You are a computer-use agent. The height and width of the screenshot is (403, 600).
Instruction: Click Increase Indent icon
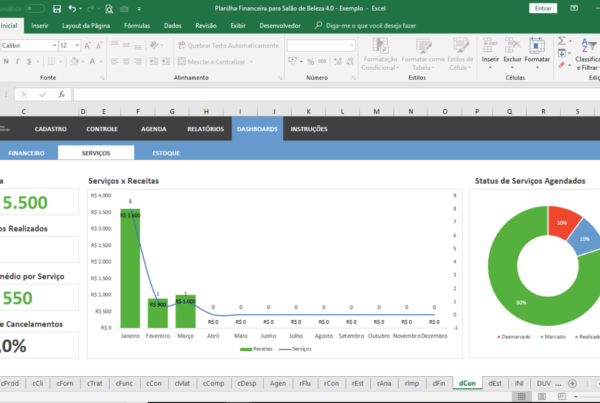165,61
